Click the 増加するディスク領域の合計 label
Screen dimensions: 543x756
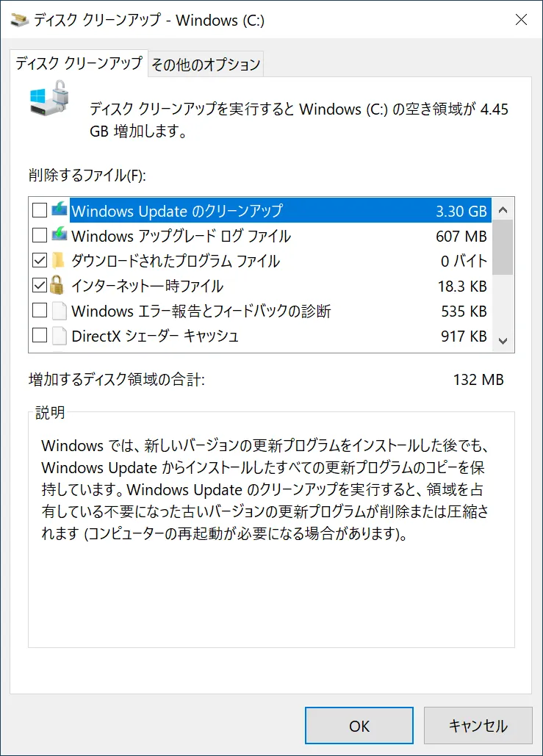(x=117, y=380)
